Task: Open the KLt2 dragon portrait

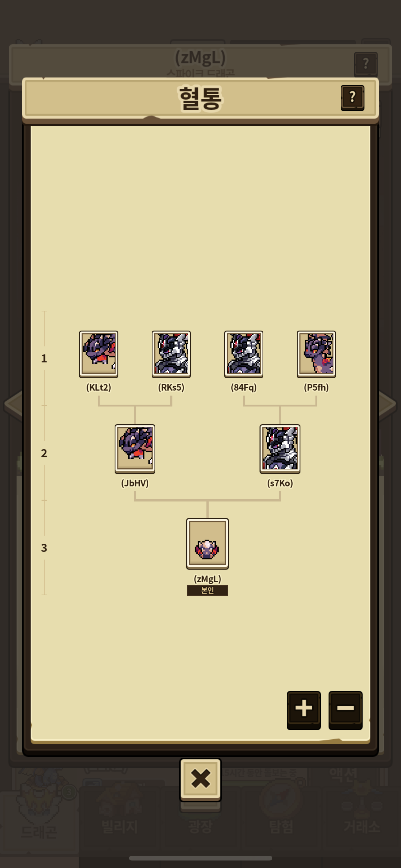Action: tap(99, 354)
